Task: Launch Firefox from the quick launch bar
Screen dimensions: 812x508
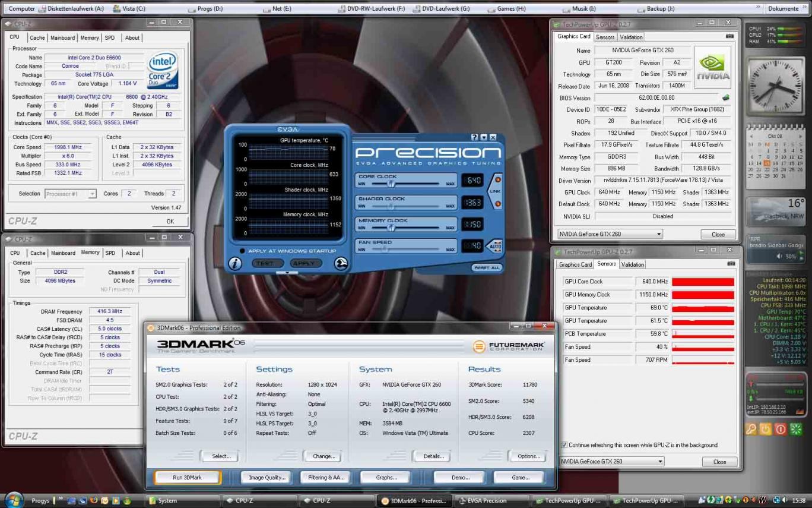Action: click(x=94, y=501)
